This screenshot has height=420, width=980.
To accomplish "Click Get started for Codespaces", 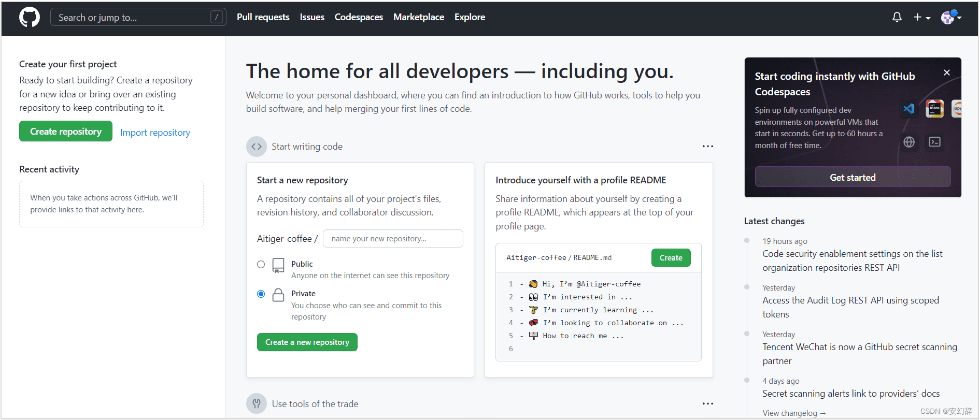I will [x=853, y=177].
